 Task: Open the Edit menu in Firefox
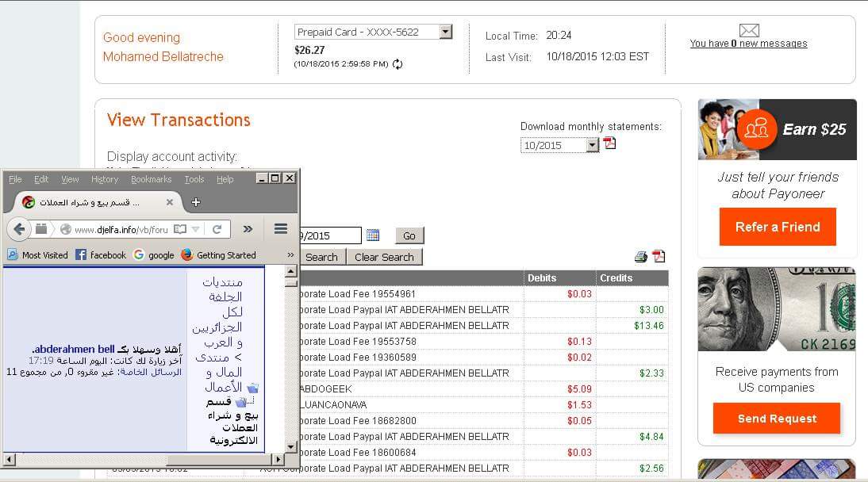(41, 179)
